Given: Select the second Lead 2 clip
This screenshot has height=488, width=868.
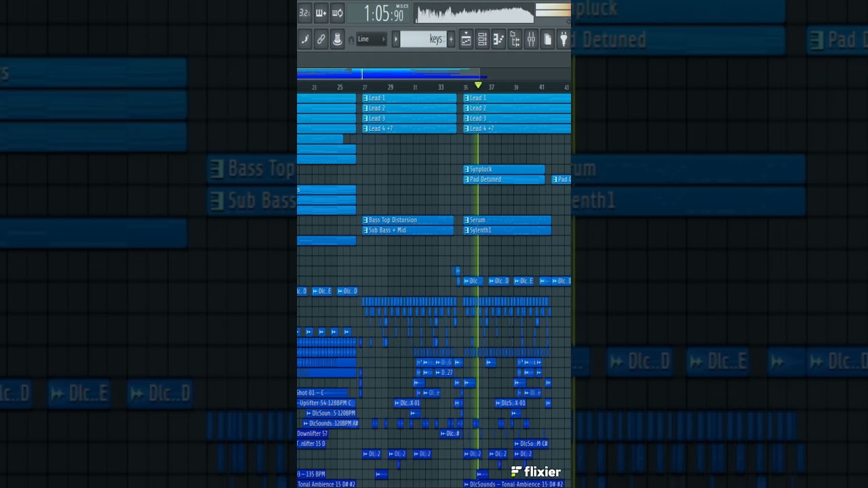Looking at the screenshot, I should pos(517,108).
